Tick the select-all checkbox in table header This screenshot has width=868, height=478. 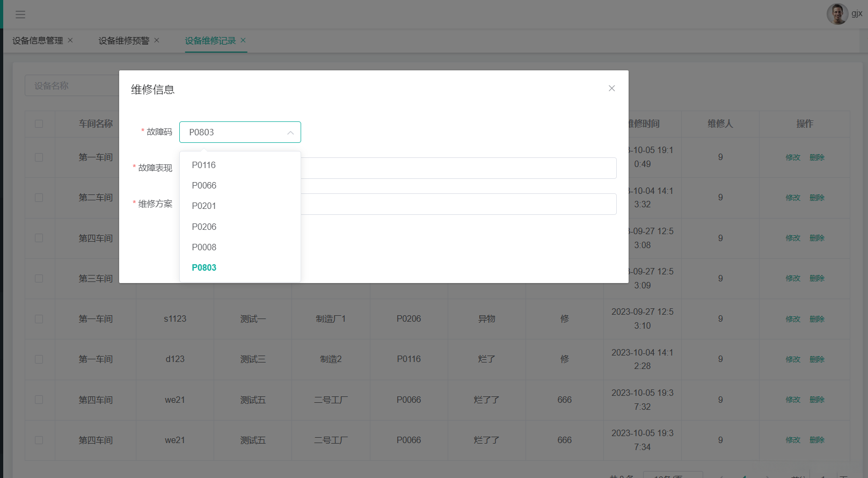39,124
